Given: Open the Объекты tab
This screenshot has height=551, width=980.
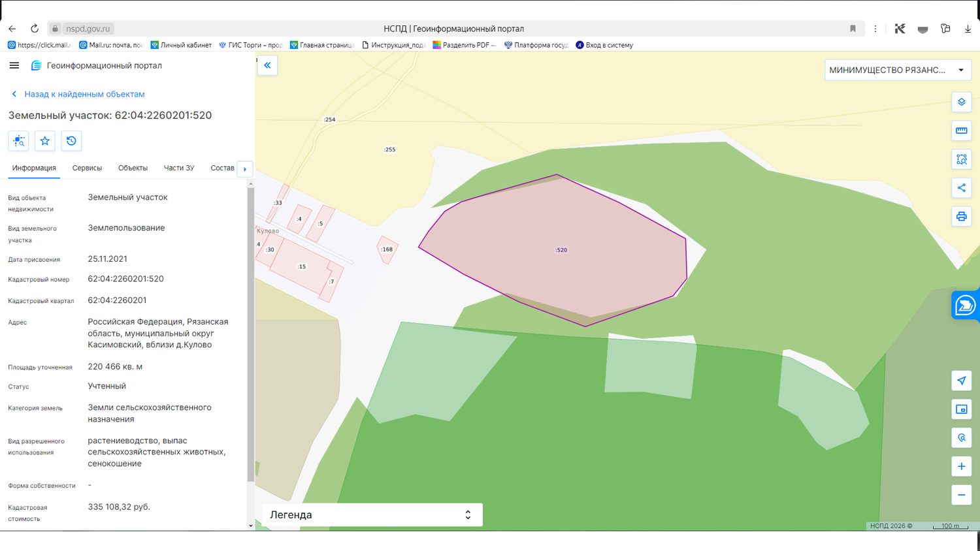Looking at the screenshot, I should pos(133,168).
